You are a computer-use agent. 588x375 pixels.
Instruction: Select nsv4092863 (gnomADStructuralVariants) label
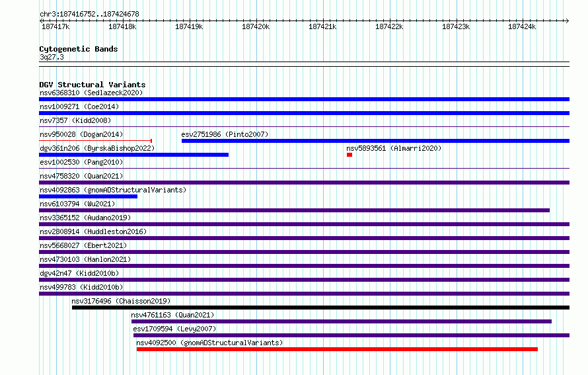(x=113, y=190)
